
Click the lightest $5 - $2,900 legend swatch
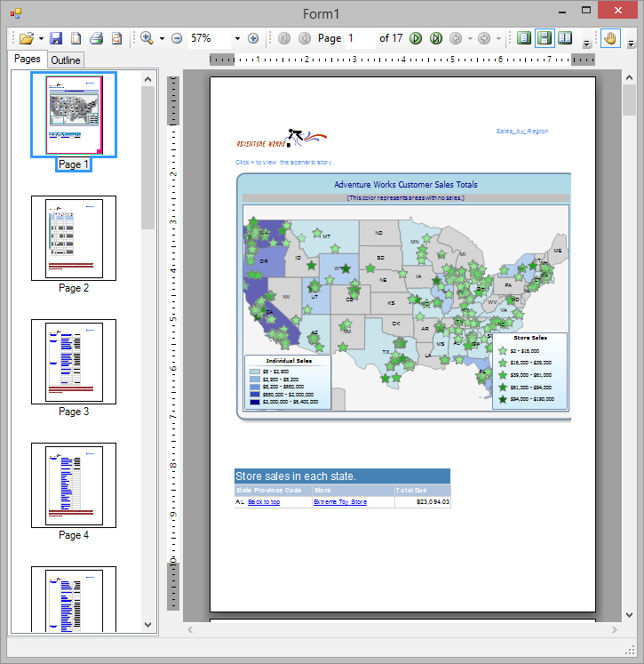[x=255, y=372]
